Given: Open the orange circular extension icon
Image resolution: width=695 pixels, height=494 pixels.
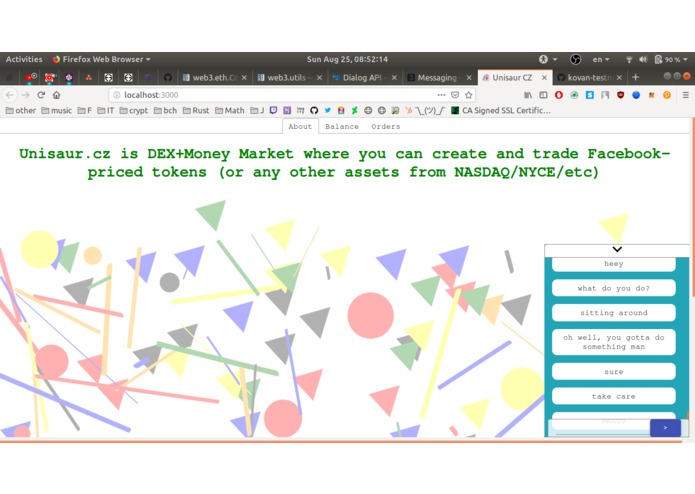Looking at the screenshot, I should tap(667, 95).
